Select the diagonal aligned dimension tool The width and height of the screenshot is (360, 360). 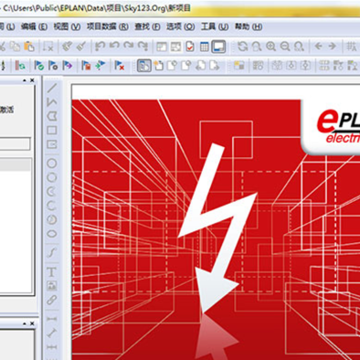pos(52,333)
